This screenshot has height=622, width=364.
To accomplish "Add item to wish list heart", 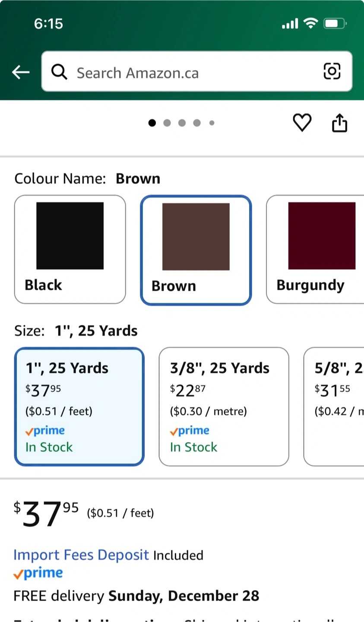I will pyautogui.click(x=302, y=123).
